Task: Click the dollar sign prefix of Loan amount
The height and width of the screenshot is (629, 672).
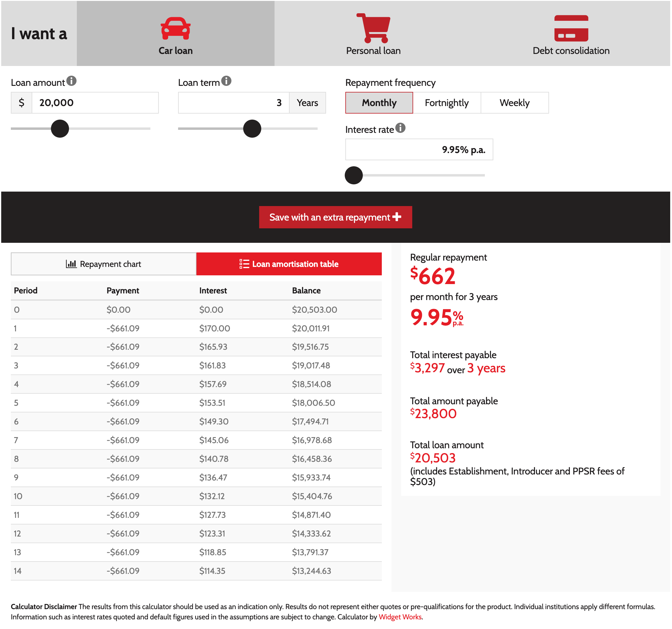Action: tap(21, 103)
